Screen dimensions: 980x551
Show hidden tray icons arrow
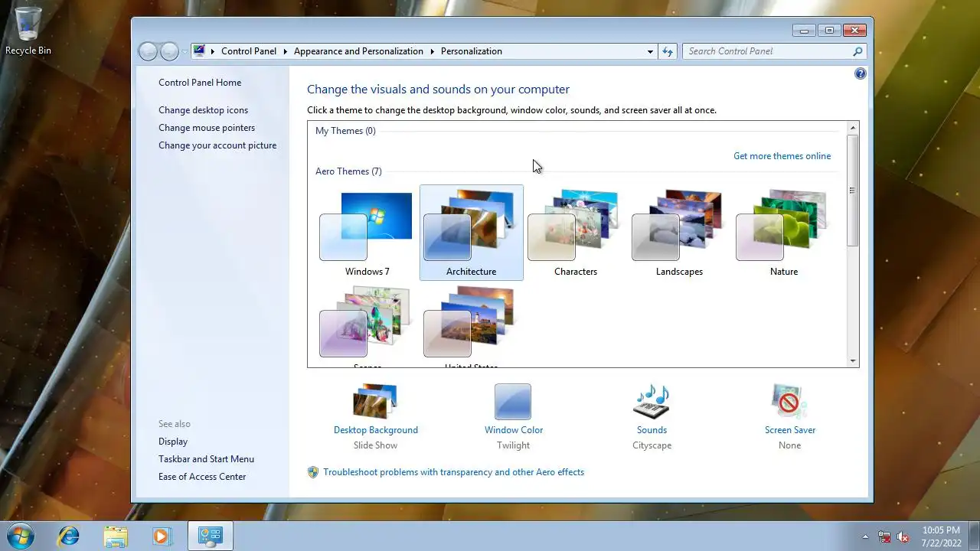[x=866, y=536]
